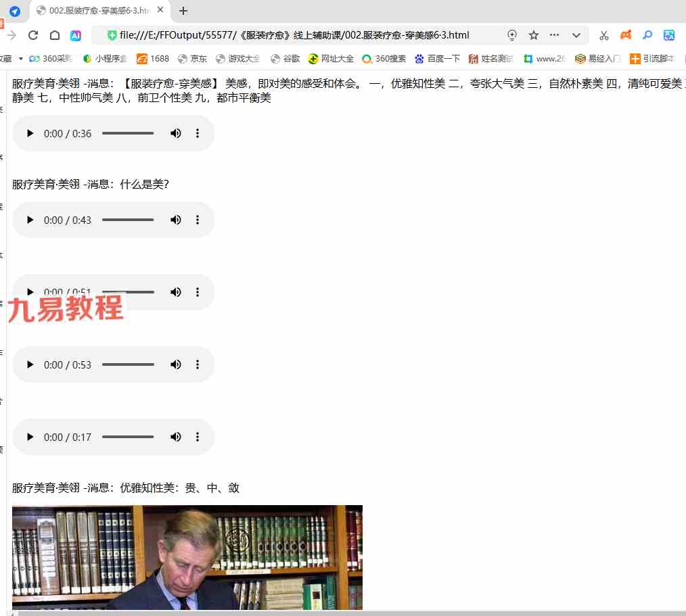Open the 京东 bookmark
This screenshot has width=686, height=616.
[x=193, y=59]
